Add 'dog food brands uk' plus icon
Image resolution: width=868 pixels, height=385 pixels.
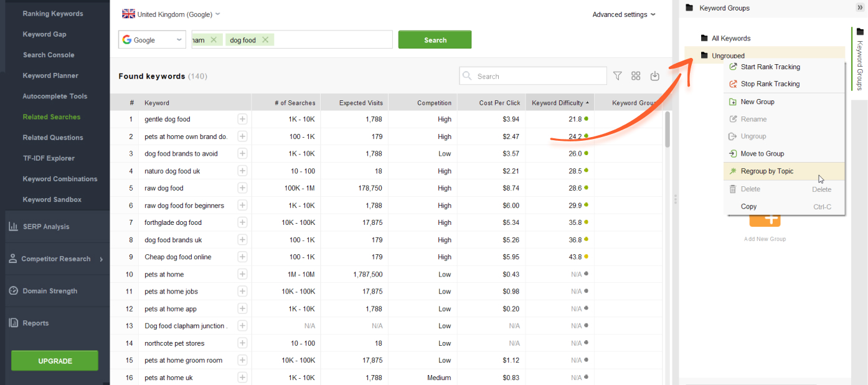tap(242, 240)
